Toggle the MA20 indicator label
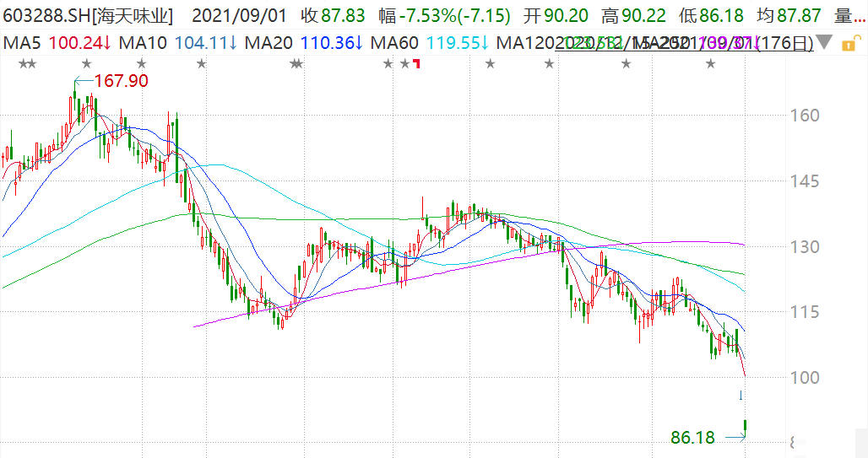Screen dimensions: 868x458 click(x=269, y=42)
